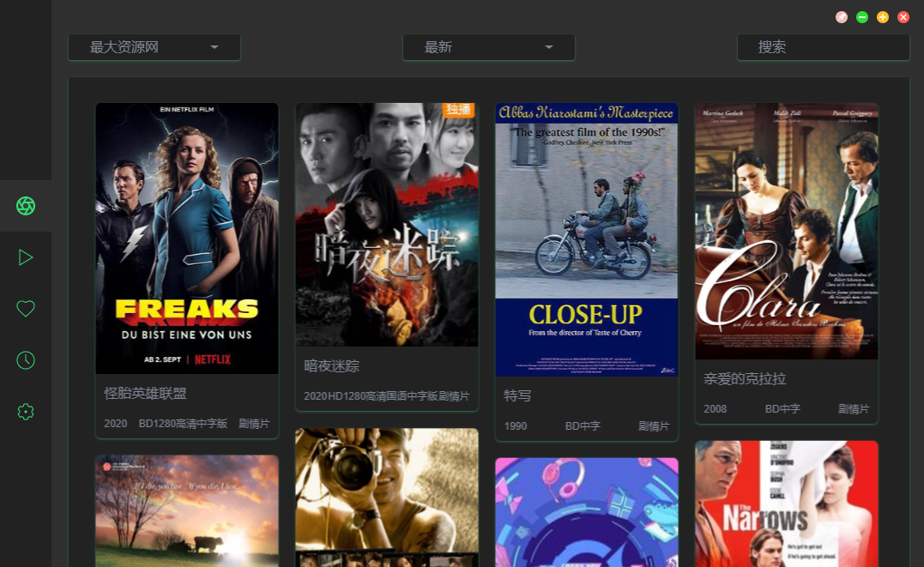
Task: Click the 独播 badge on 暗夜迷踪 poster
Action: (458, 110)
